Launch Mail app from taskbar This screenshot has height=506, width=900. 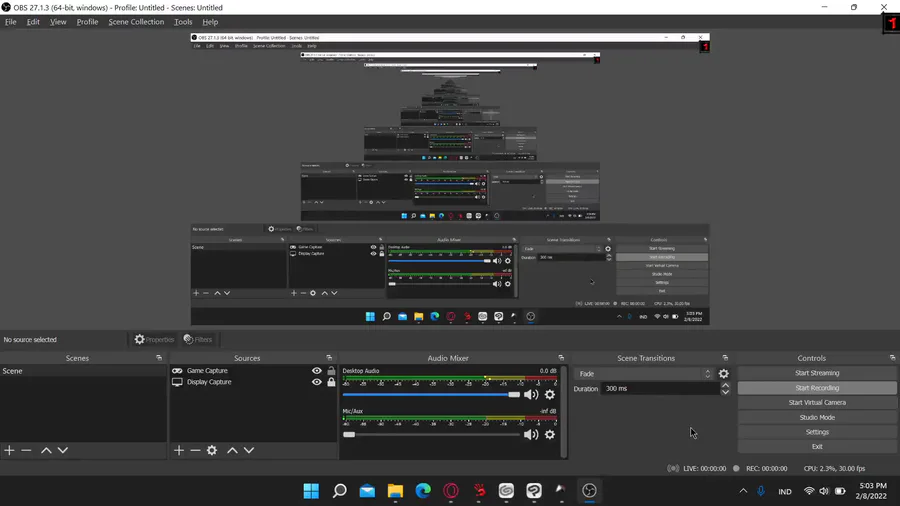367,491
